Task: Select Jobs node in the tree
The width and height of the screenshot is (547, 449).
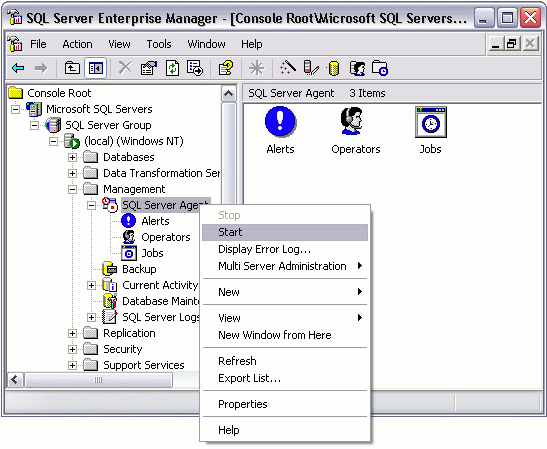Action: [152, 253]
